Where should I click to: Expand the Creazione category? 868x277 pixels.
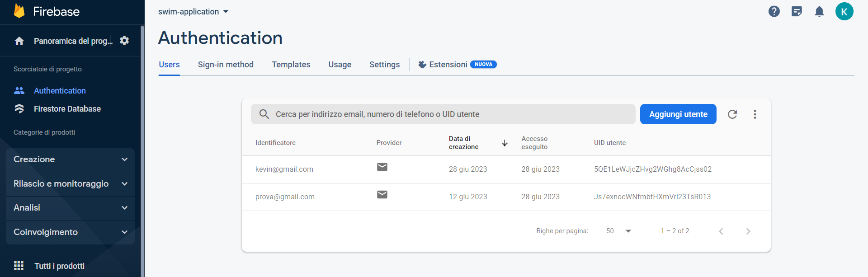coord(71,160)
